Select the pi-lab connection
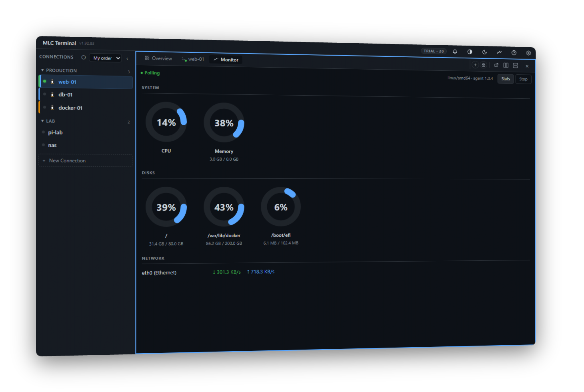This screenshot has width=584, height=392. (x=86, y=132)
